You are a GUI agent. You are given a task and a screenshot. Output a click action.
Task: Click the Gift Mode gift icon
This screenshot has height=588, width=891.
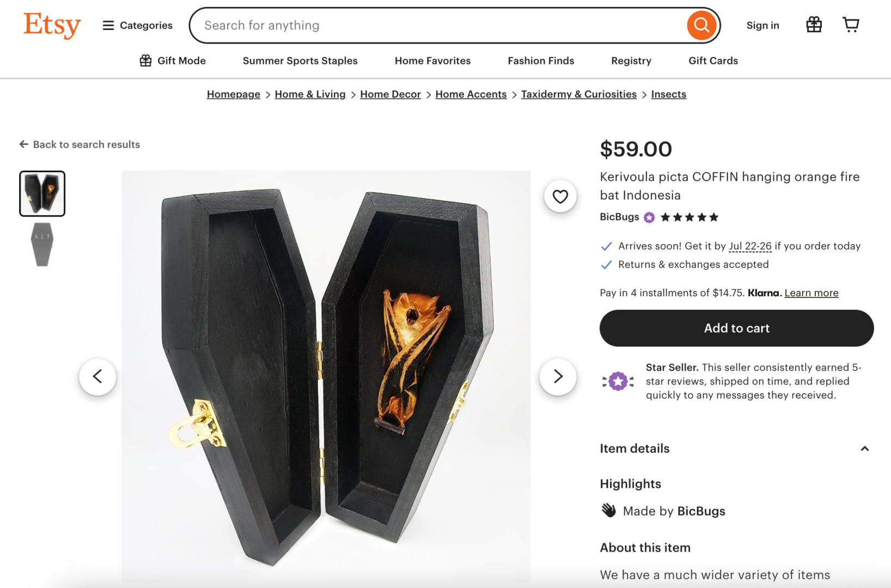[x=145, y=60]
